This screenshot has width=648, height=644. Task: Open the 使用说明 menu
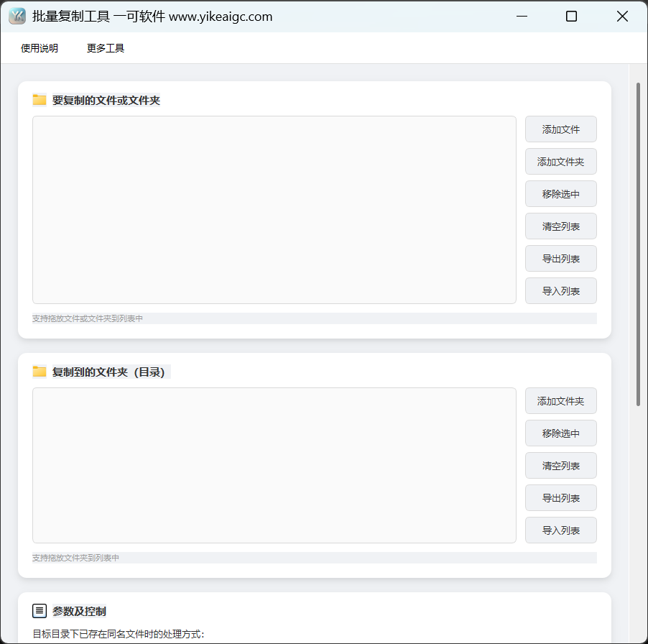pos(40,48)
